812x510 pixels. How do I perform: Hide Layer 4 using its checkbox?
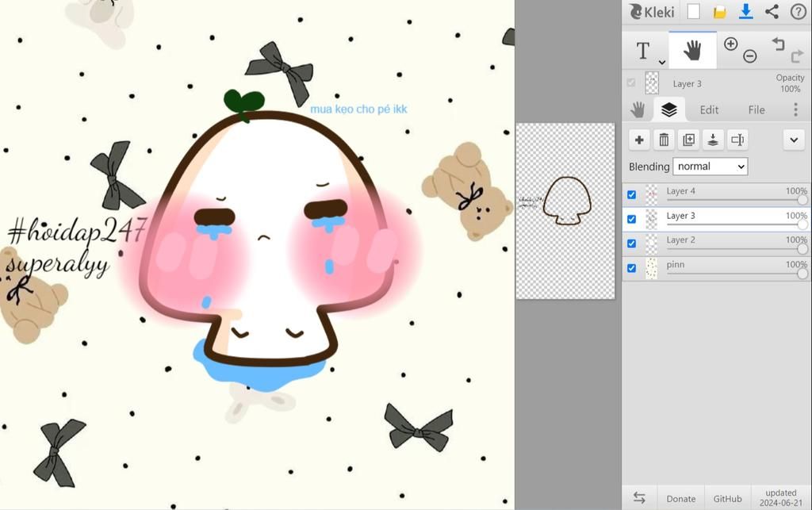[632, 194]
